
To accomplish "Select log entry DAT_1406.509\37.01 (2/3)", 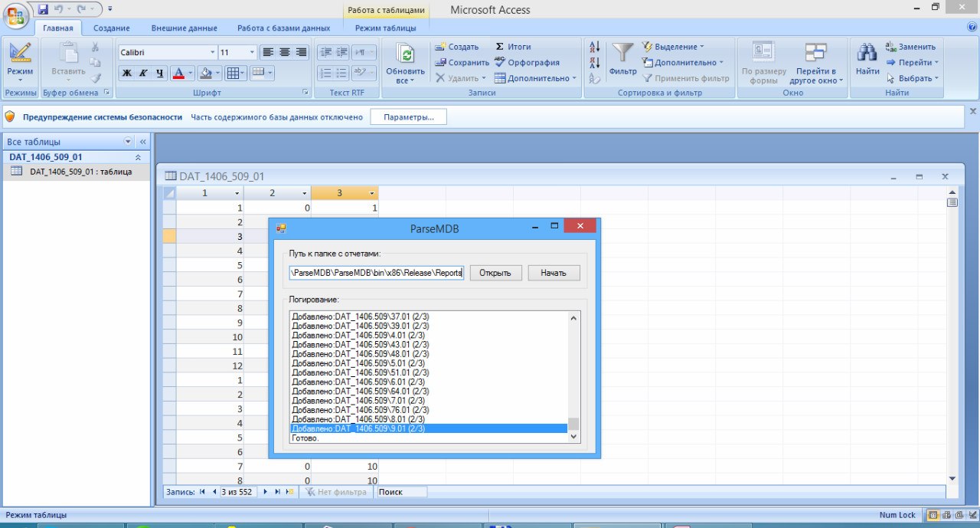I will (361, 316).
